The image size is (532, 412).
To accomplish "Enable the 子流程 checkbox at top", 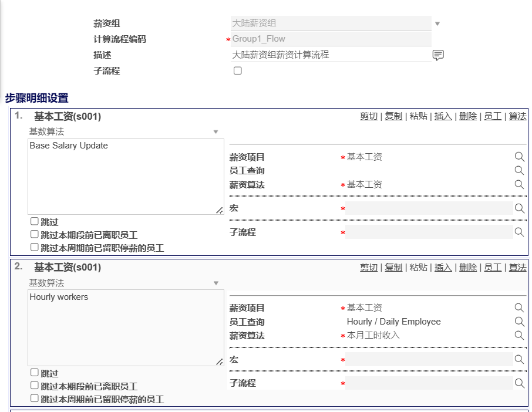I will [238, 71].
